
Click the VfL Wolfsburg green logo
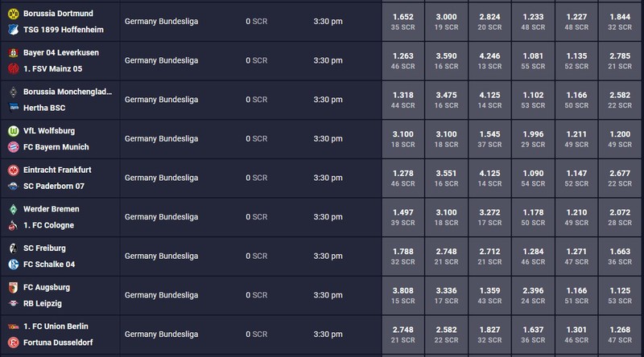(13, 131)
